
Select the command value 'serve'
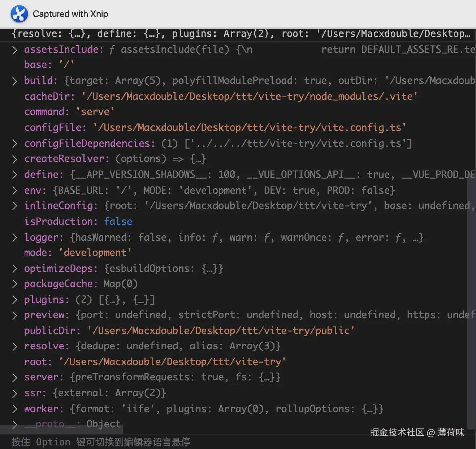95,112
